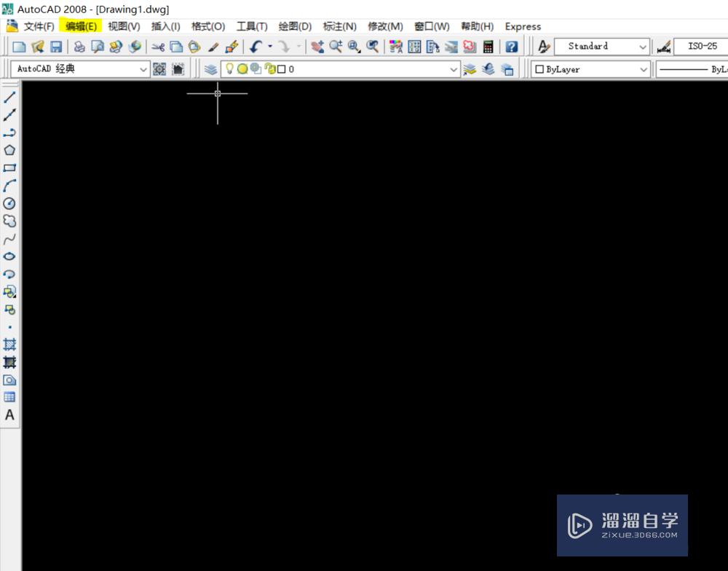This screenshot has width=728, height=571.
Task: Click the Undo toolbar icon
Action: (255, 46)
